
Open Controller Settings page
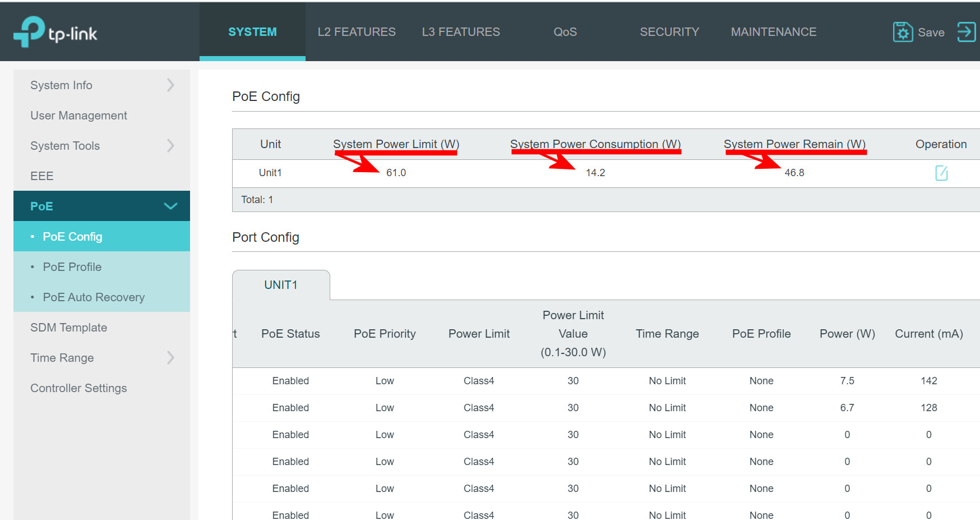(x=101, y=388)
